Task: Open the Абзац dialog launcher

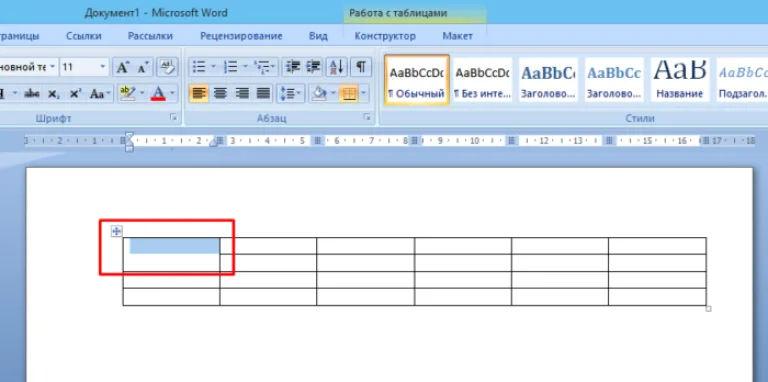Action: (x=366, y=117)
